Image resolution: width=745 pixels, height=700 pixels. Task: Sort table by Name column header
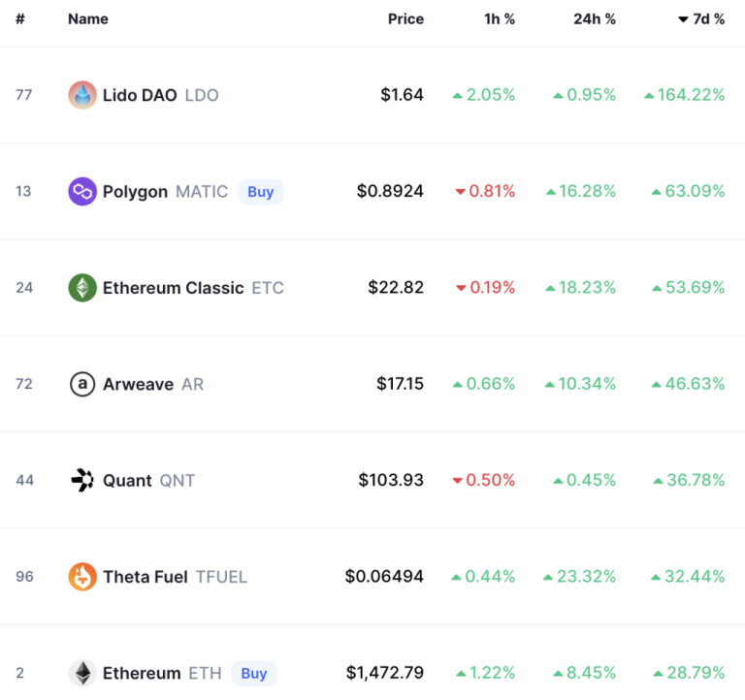(88, 19)
